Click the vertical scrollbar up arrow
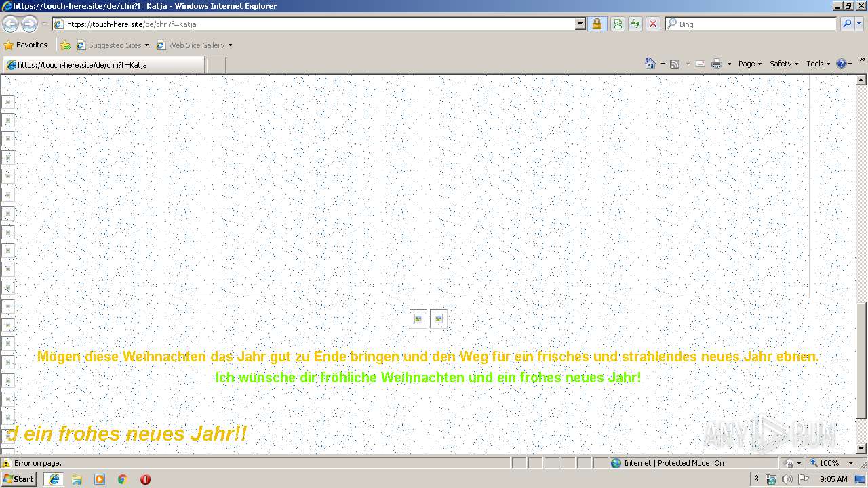Image resolution: width=868 pixels, height=488 pixels. pyautogui.click(x=861, y=80)
